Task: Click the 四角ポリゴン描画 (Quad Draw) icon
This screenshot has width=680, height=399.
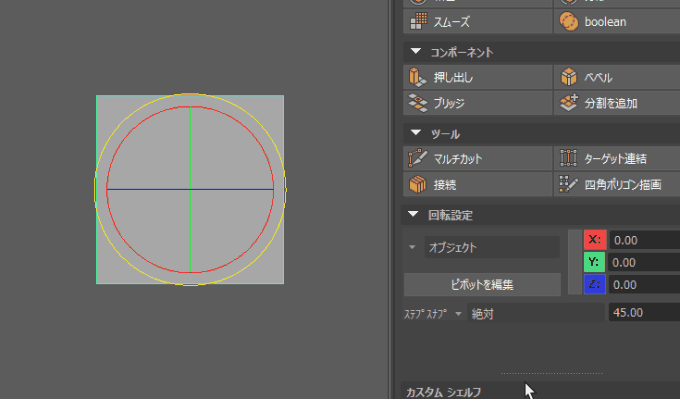Action: tap(569, 184)
